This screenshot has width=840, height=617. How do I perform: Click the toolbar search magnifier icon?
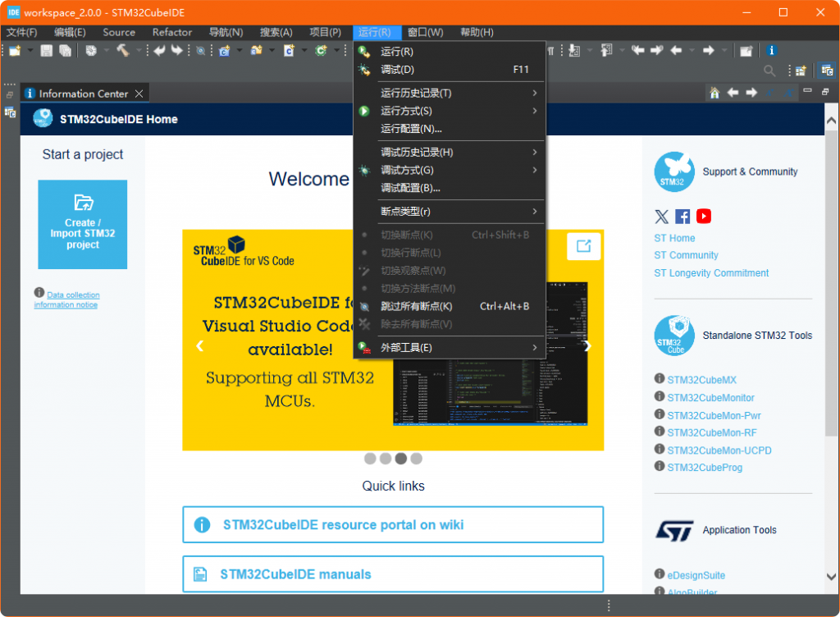(769, 71)
